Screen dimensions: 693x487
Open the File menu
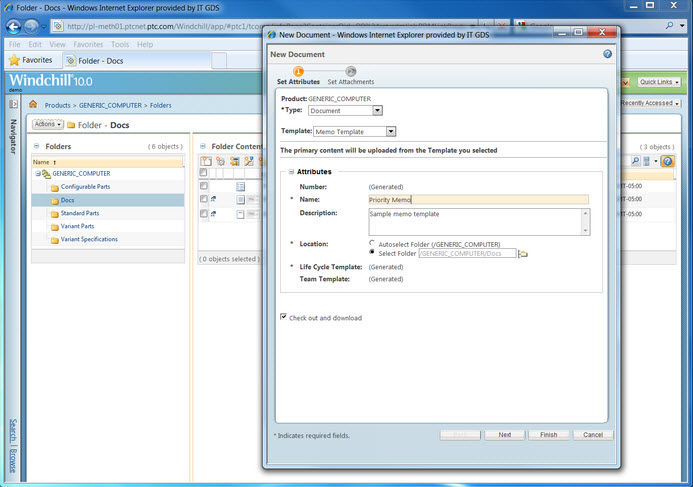pos(15,44)
